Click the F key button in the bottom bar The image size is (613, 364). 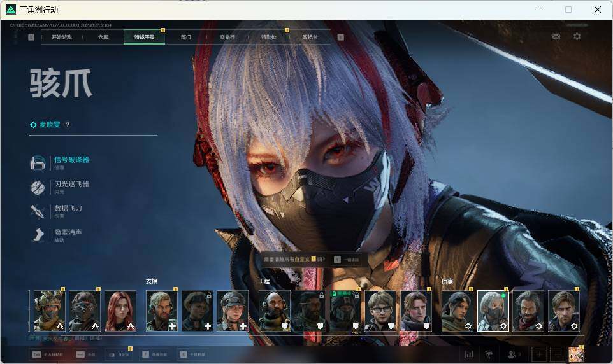pos(154,354)
